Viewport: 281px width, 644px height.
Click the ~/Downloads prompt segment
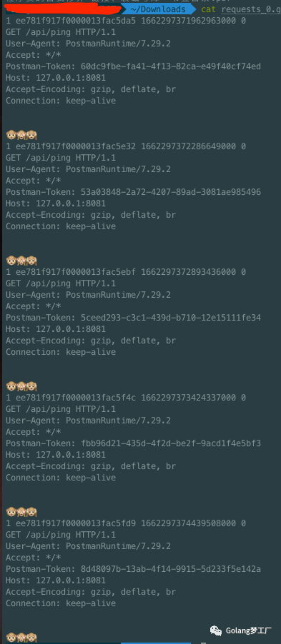[x=157, y=9]
